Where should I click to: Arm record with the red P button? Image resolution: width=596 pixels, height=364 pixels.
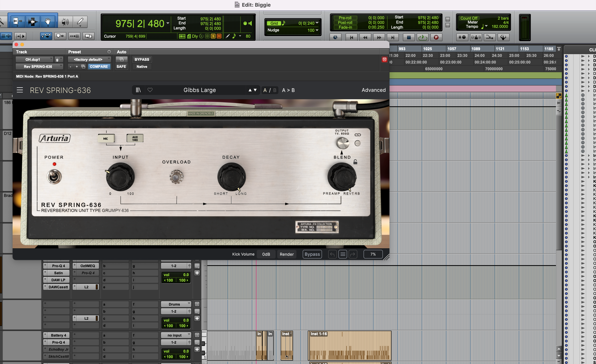click(436, 37)
